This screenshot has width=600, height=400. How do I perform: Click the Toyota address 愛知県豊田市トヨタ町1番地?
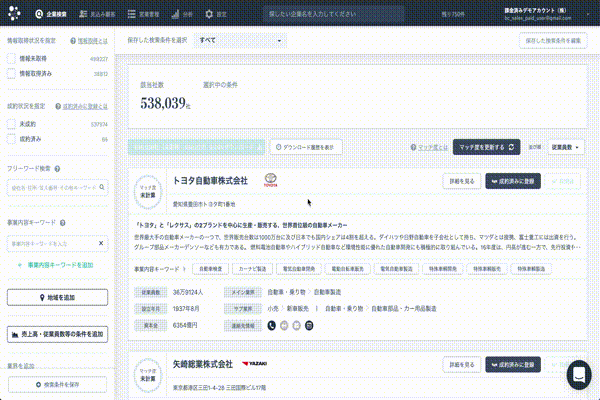(x=204, y=204)
